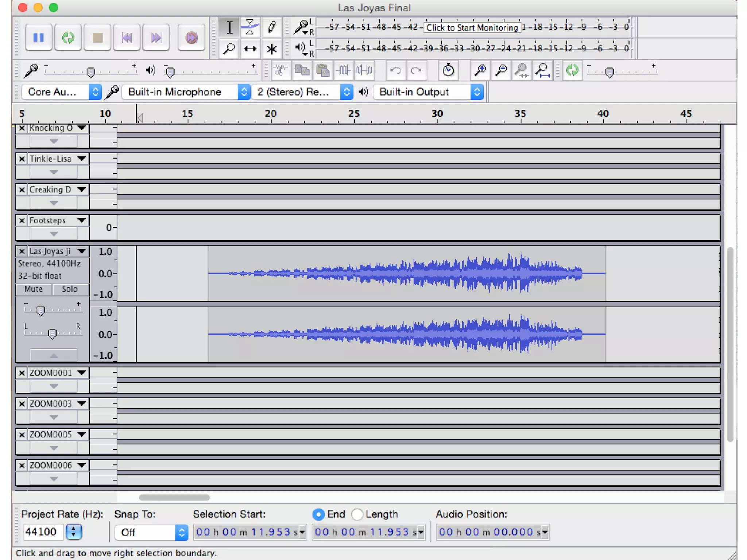Image resolution: width=747 pixels, height=560 pixels.
Task: Click the Silence Audio icon
Action: (364, 70)
